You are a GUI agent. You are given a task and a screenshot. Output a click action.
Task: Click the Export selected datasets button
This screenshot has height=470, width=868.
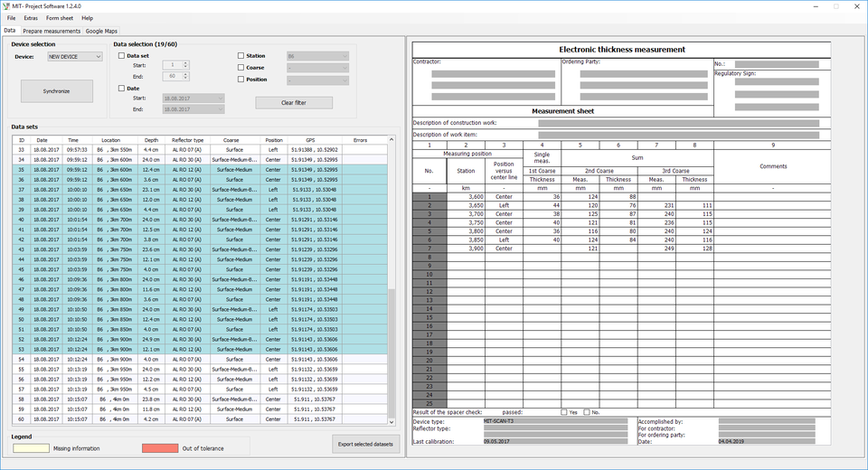point(365,444)
